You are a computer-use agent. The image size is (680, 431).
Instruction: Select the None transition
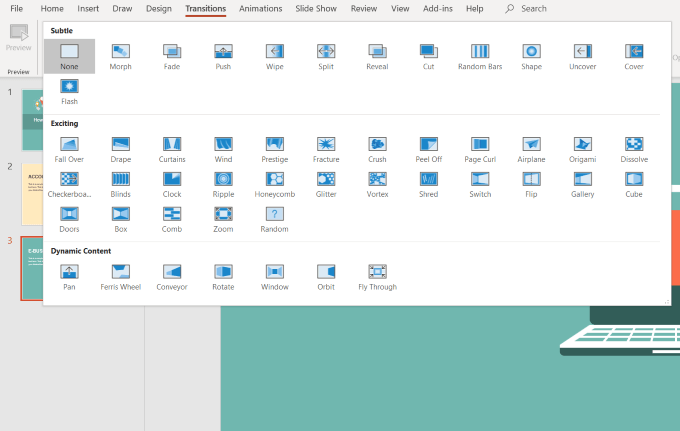coord(69,56)
